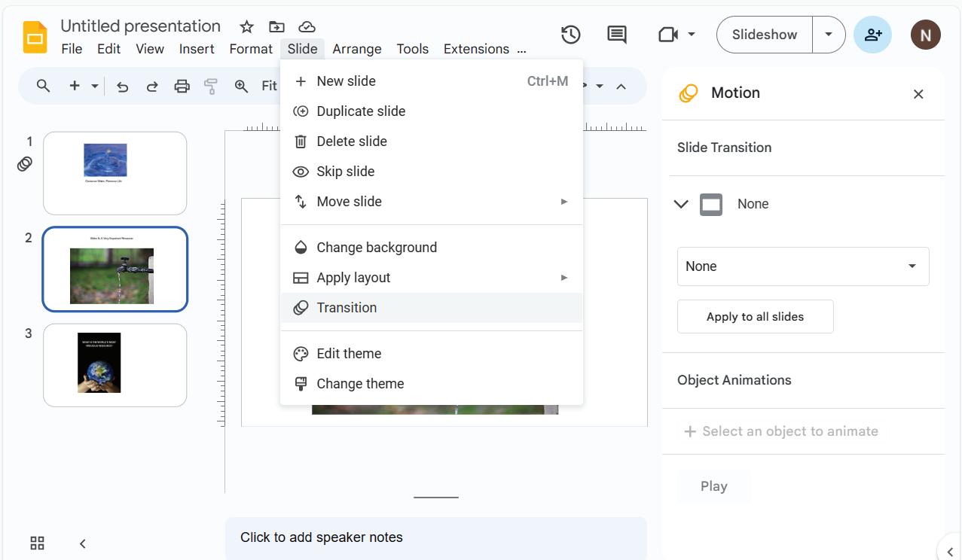Image resolution: width=962 pixels, height=560 pixels.
Task: Open the None transition type dropdown
Action: tap(803, 266)
